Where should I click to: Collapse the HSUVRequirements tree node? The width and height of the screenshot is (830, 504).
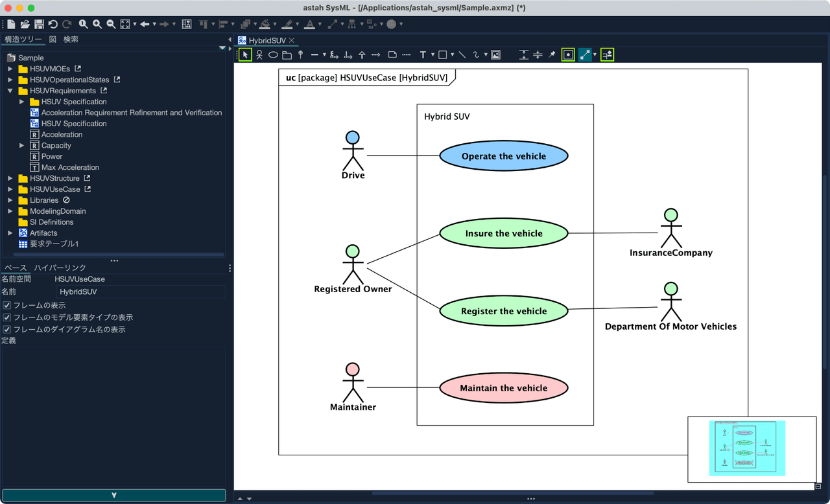point(10,91)
